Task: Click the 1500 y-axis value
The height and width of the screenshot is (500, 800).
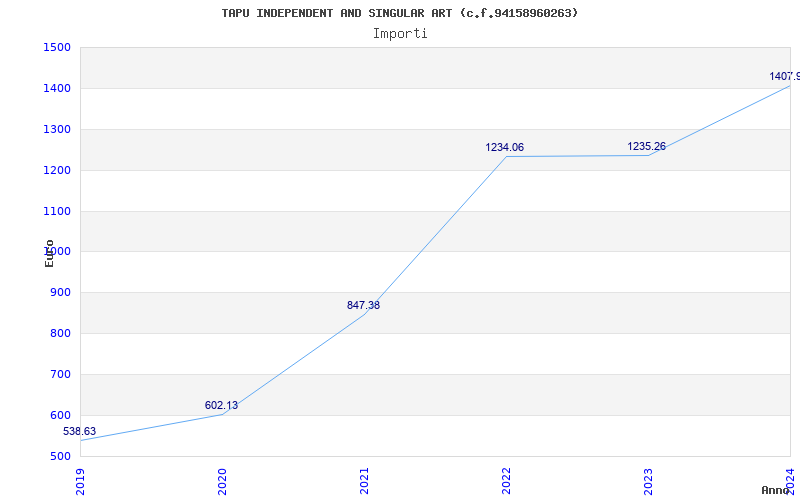Action: click(57, 47)
